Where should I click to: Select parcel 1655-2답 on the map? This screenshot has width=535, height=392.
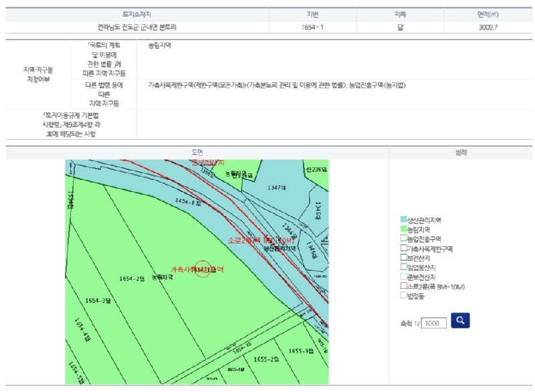[265, 359]
